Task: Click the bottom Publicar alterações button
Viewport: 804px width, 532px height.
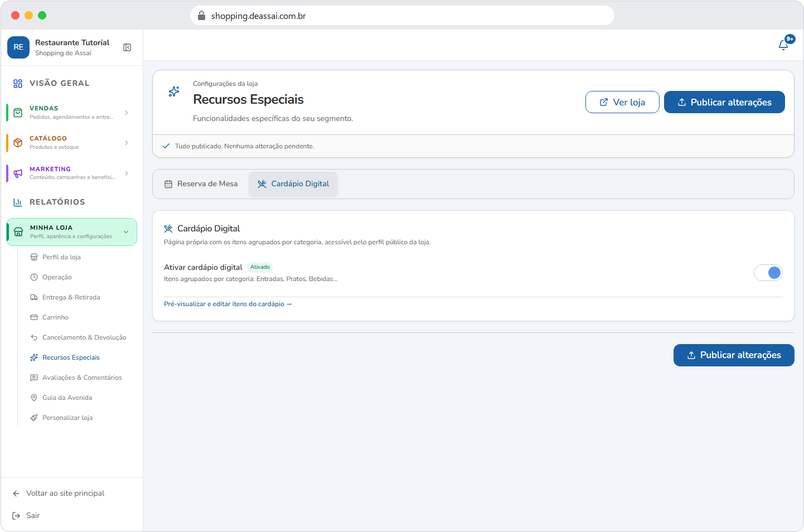Action: 734,355
